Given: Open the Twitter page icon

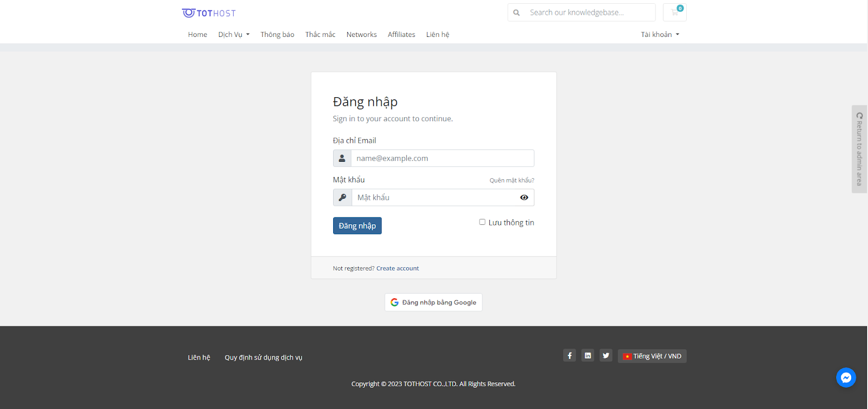Looking at the screenshot, I should [606, 356].
